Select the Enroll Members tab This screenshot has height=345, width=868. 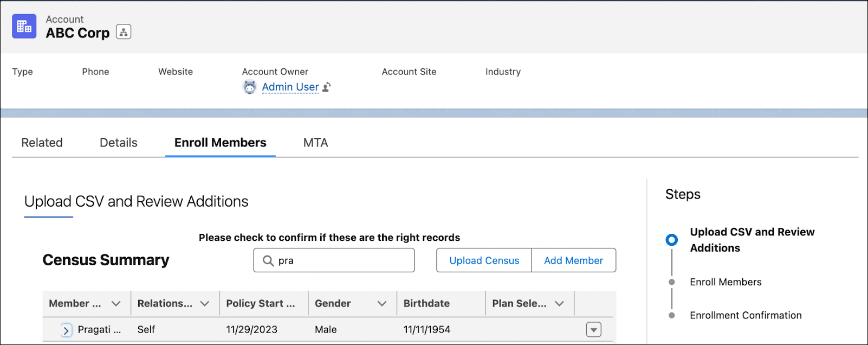pyautogui.click(x=221, y=143)
